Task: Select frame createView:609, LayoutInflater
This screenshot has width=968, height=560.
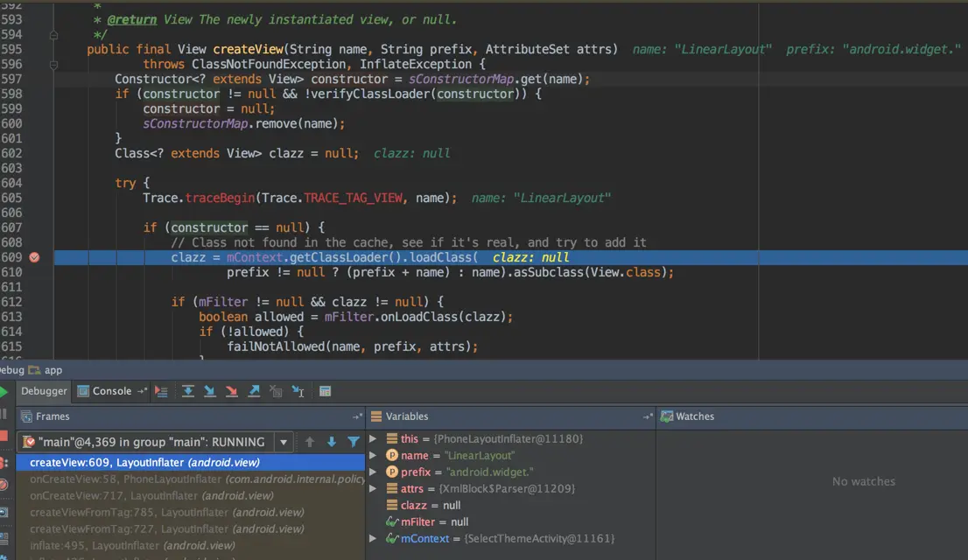Action: [x=190, y=463]
